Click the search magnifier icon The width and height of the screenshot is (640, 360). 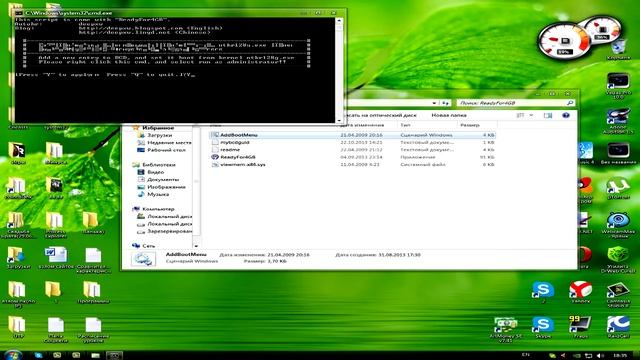pos(570,103)
